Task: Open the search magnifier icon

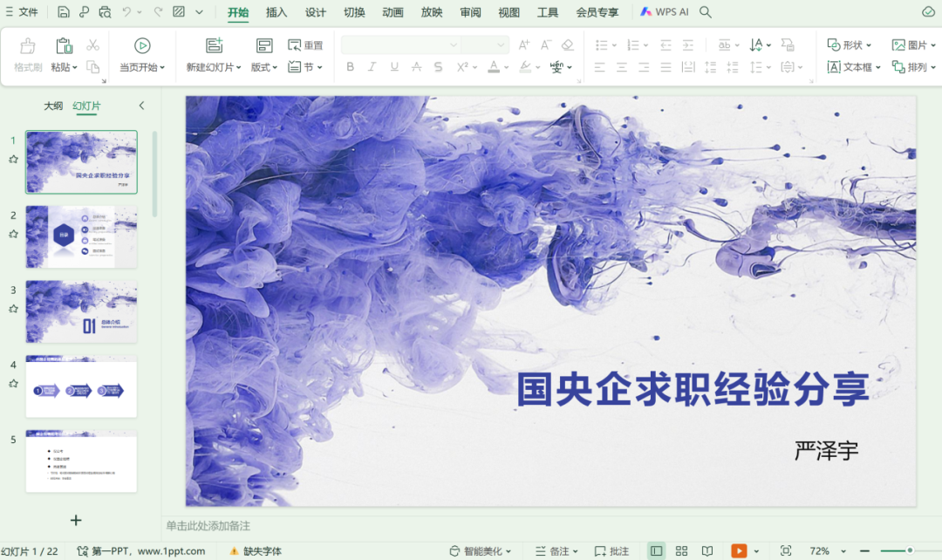Action: (x=706, y=12)
